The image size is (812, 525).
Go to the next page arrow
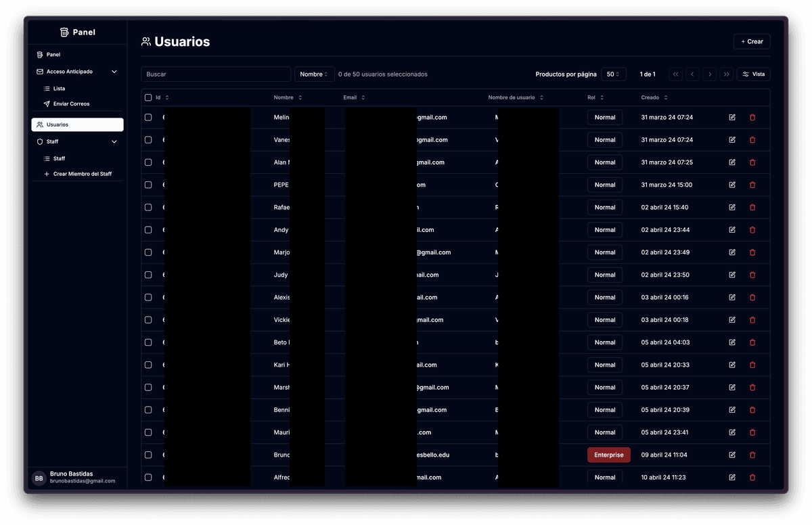[709, 74]
